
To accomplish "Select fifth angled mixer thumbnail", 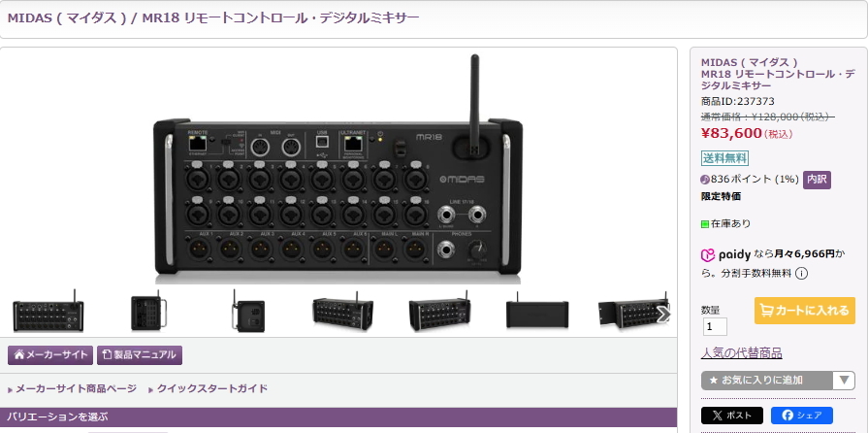I will [439, 312].
